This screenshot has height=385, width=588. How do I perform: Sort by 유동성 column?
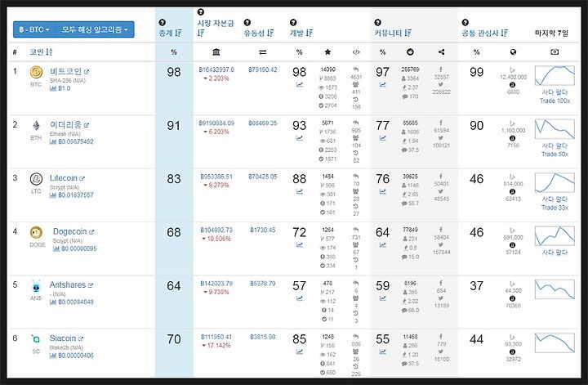point(259,33)
